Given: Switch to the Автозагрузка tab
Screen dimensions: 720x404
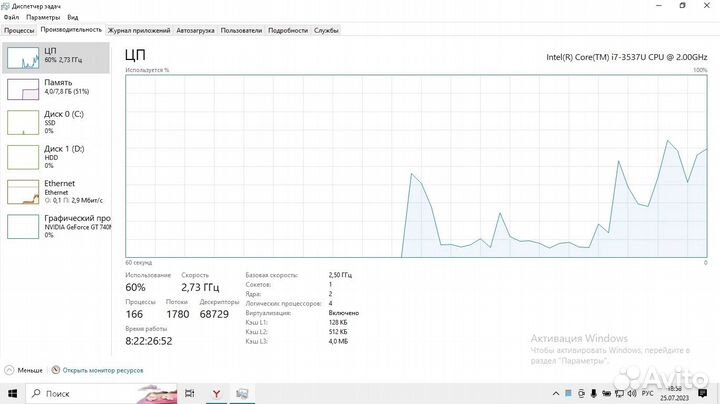Looking at the screenshot, I should click(195, 30).
